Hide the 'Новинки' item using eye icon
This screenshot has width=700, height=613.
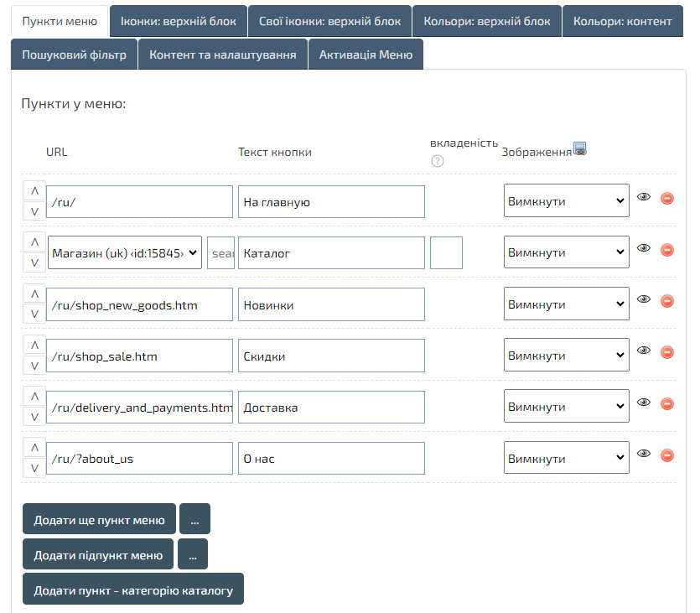pos(644,299)
